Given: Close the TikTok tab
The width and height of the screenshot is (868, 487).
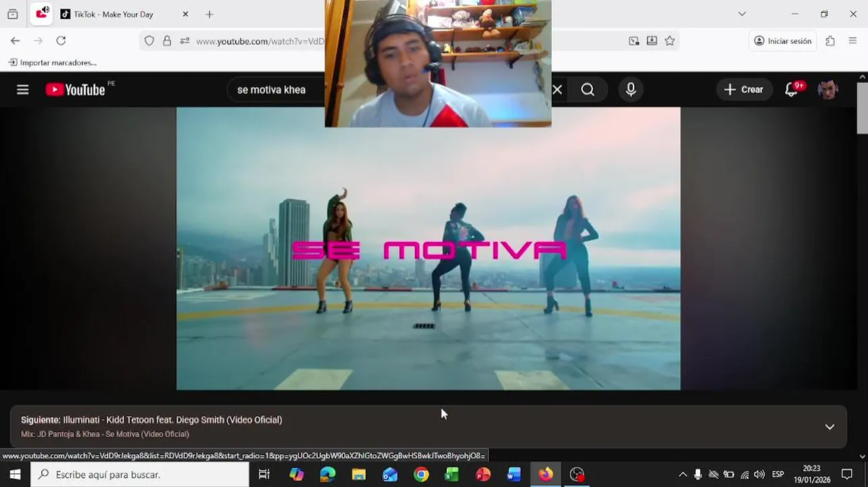Looking at the screenshot, I should pyautogui.click(x=185, y=14).
